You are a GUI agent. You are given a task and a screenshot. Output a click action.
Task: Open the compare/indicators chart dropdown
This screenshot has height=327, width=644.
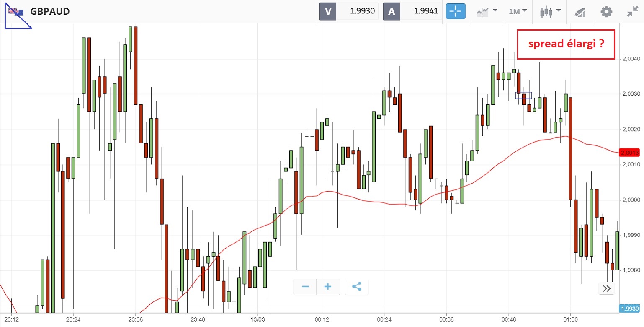pos(487,11)
